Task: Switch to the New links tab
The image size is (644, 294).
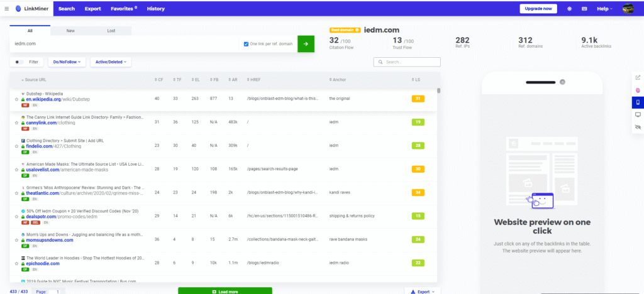Action: [x=70, y=31]
